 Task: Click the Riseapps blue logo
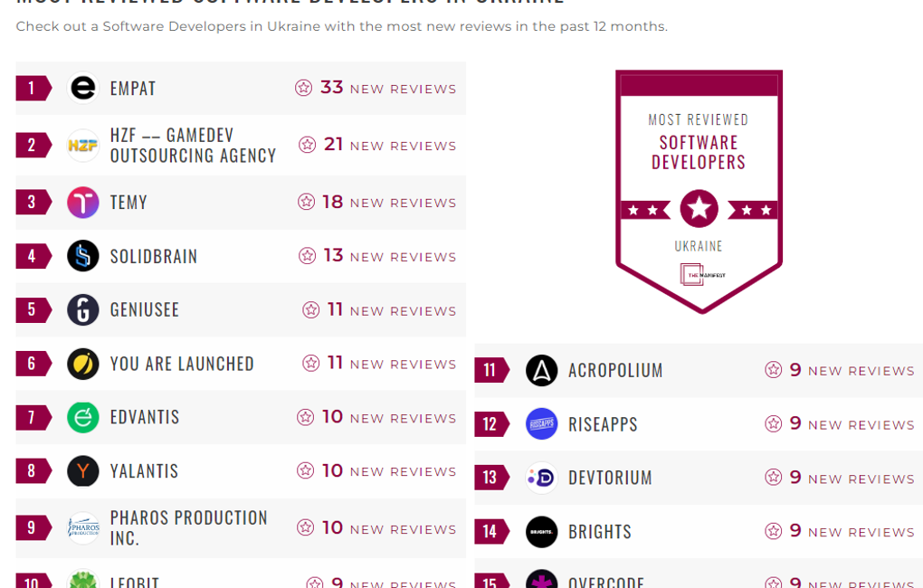click(x=541, y=423)
